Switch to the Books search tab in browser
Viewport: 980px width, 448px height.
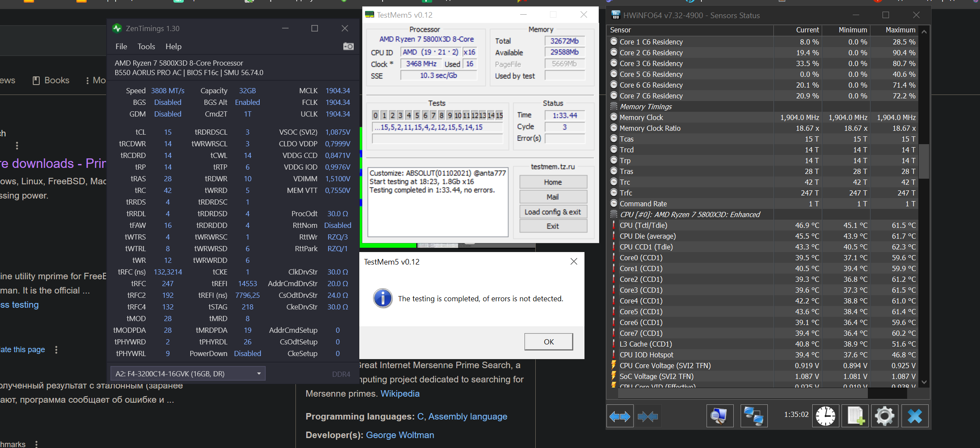pos(51,80)
